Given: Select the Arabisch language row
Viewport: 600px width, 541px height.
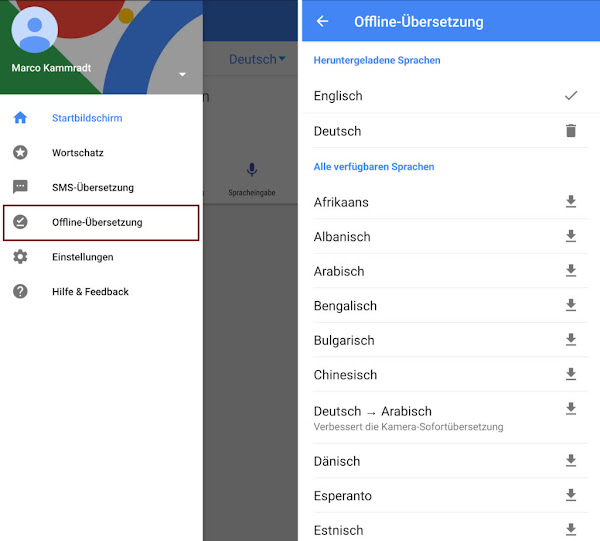Looking at the screenshot, I should [451, 271].
